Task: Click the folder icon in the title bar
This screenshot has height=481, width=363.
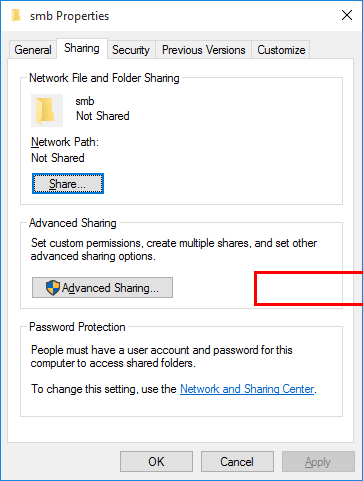Action: coord(16,15)
